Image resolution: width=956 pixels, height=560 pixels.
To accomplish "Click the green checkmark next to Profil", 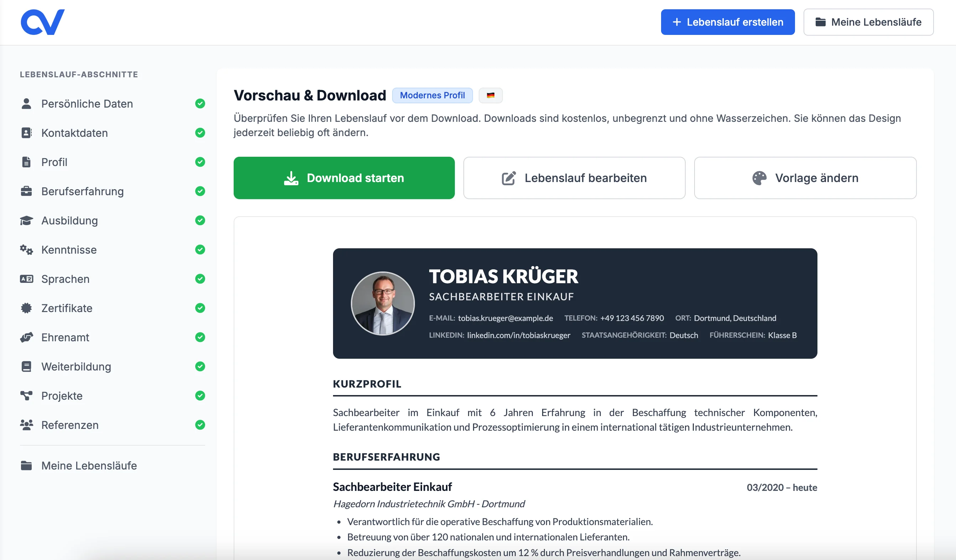I will pyautogui.click(x=200, y=162).
